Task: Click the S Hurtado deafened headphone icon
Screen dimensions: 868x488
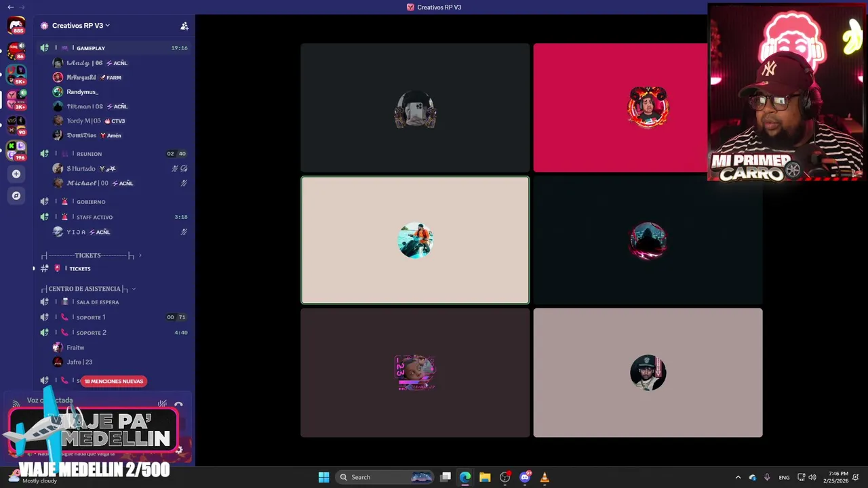Action: [x=184, y=168]
